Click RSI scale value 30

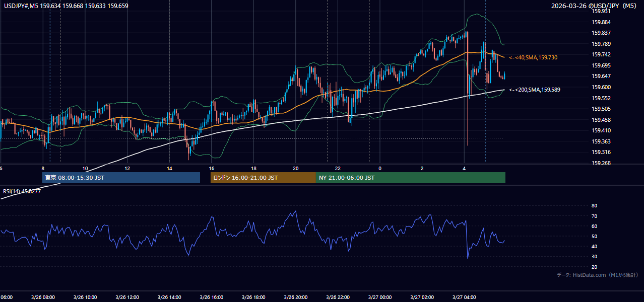point(594,257)
